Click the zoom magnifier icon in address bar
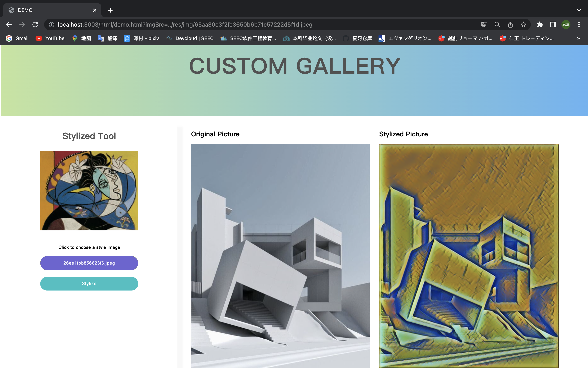This screenshot has width=588, height=368. pyautogui.click(x=497, y=25)
